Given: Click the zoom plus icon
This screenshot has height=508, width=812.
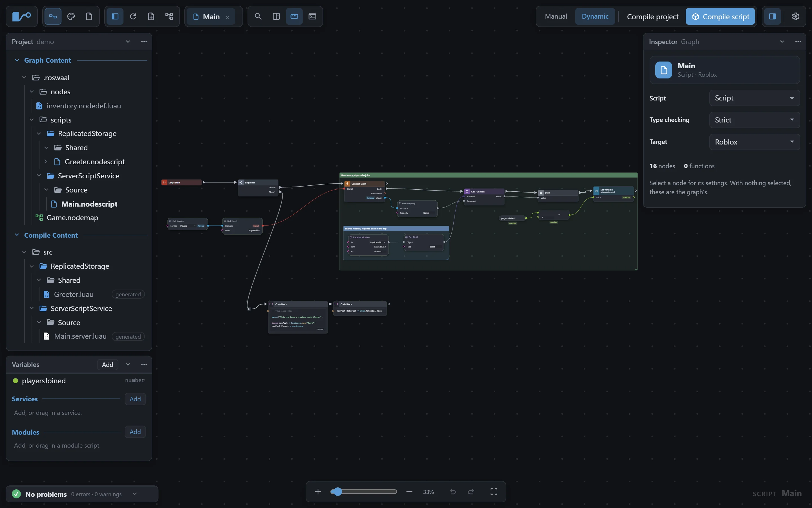Looking at the screenshot, I should click(318, 492).
